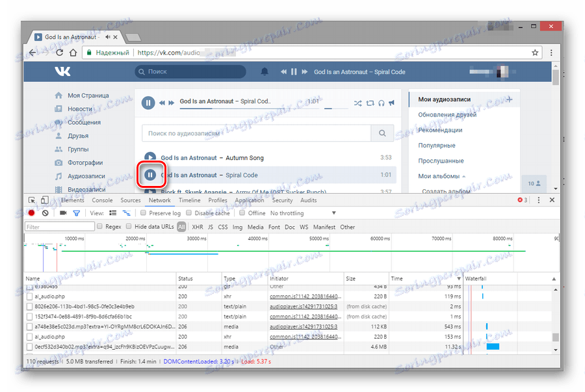
Task: Click the VK logo in the header
Action: point(62,72)
